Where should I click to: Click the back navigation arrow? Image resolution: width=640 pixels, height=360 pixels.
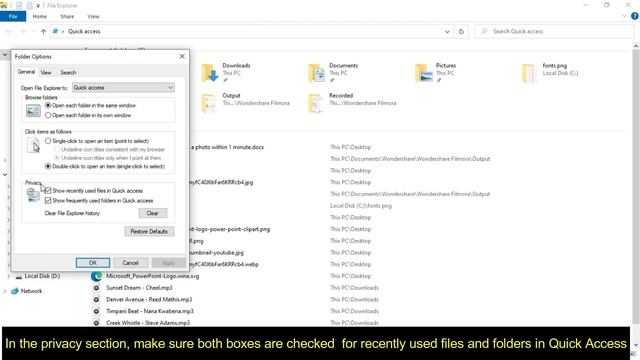click(x=9, y=31)
